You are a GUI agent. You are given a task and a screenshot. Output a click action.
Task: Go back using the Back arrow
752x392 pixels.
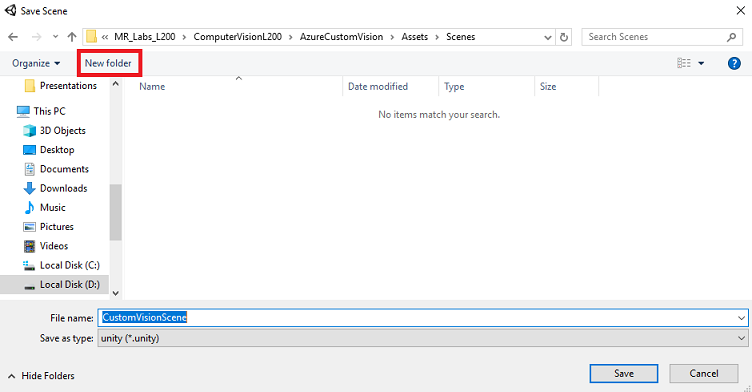[13, 37]
